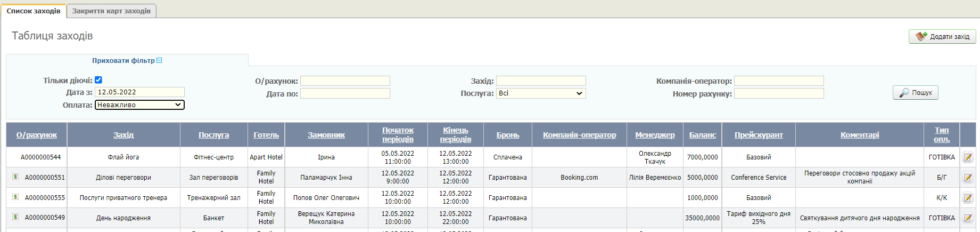Click green invoice icon beside A0000000549
This screenshot has width=980, height=232.
coord(15,218)
